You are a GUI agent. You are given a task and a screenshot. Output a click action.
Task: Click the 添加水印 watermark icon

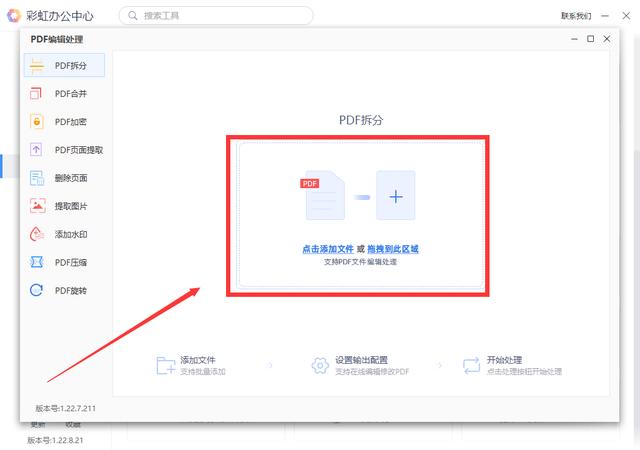click(37, 234)
